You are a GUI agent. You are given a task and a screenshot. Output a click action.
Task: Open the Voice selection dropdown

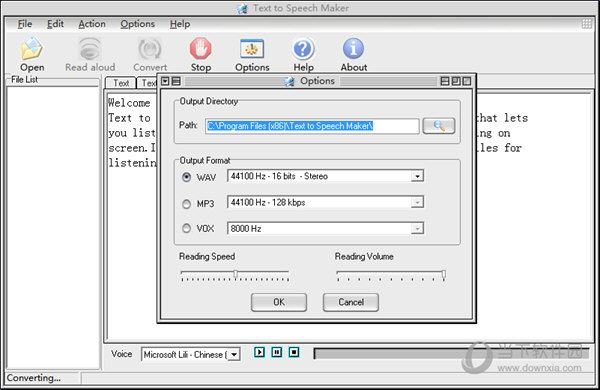tap(234, 355)
